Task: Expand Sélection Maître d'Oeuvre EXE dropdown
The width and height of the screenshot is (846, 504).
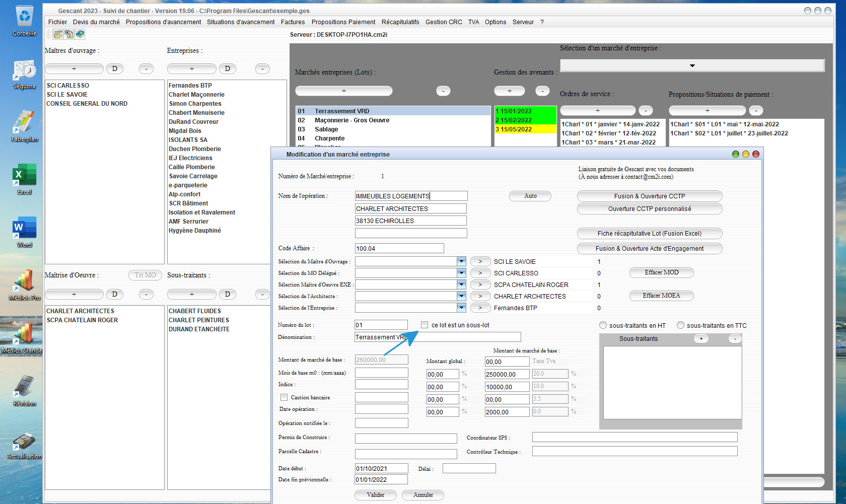Action: tap(461, 284)
